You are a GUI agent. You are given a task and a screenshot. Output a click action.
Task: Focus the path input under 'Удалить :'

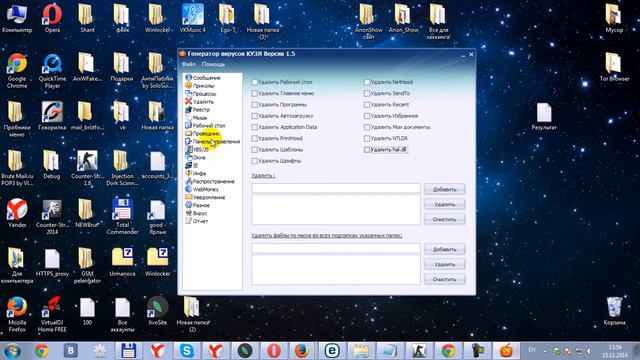336,188
